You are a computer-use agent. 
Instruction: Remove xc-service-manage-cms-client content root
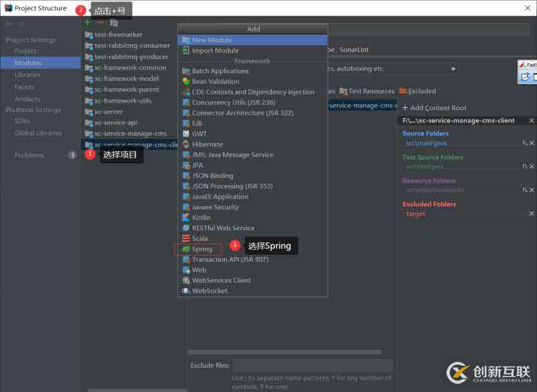pyautogui.click(x=531, y=121)
